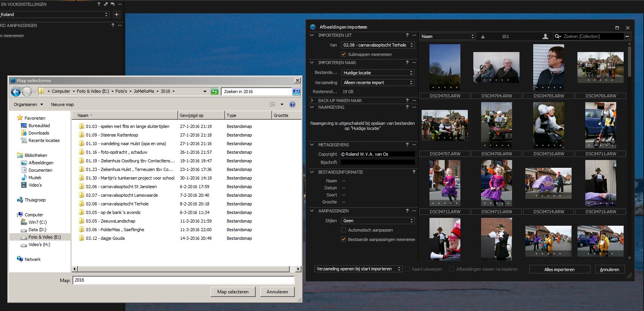Click the sort direction triangle beside the Naam sorter

[483, 36]
